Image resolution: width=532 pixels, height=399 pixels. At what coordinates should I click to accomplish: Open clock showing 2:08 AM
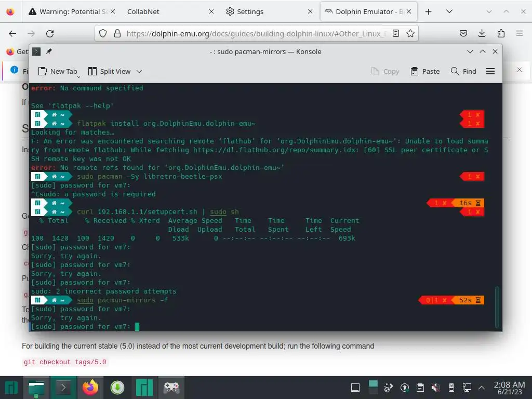coord(509,388)
